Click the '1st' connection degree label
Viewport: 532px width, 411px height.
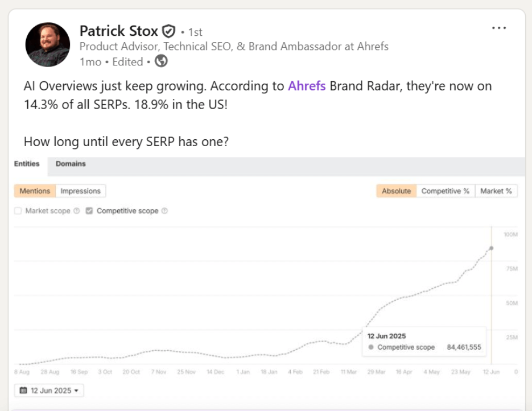click(x=195, y=32)
